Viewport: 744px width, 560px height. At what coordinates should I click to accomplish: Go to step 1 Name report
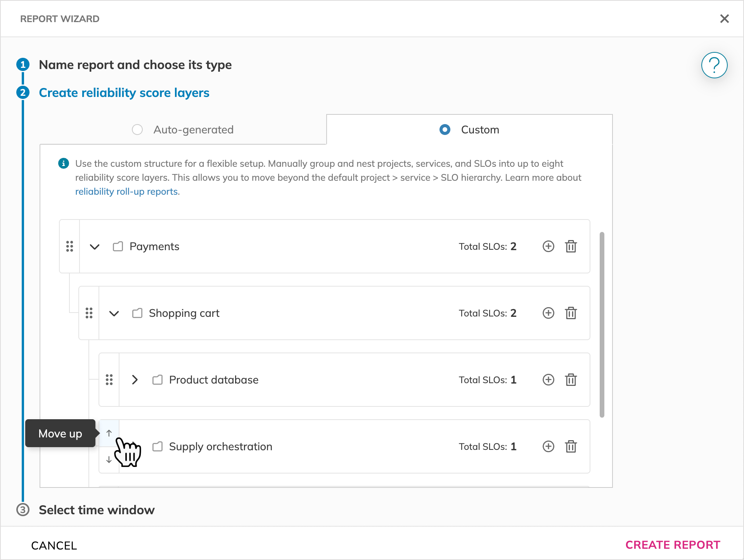[x=135, y=65]
